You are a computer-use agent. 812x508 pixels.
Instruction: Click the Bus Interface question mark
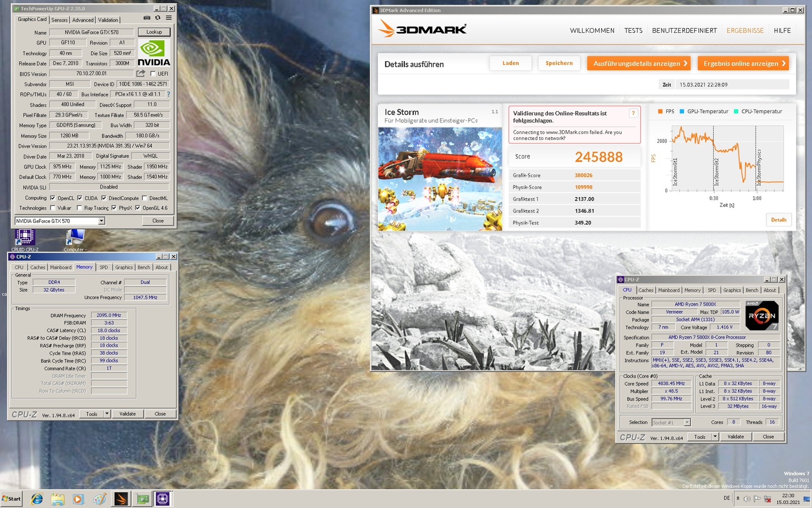[168, 94]
